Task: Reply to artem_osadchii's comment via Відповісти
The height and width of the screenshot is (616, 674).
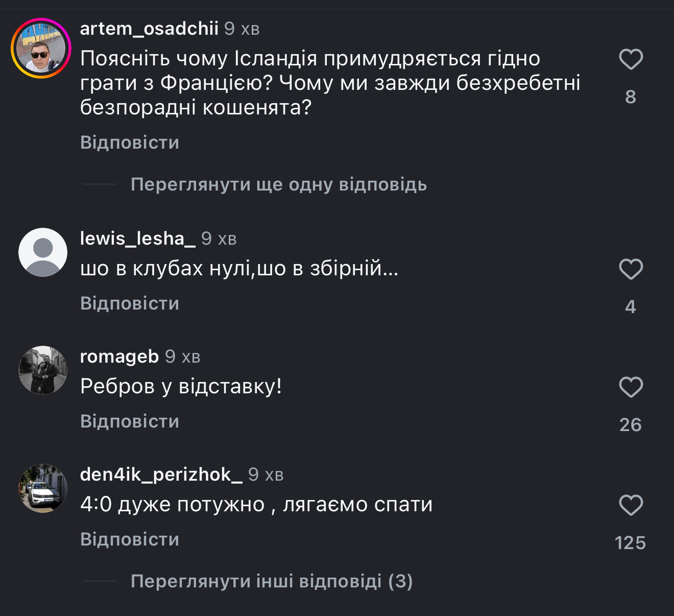Action: point(130,143)
